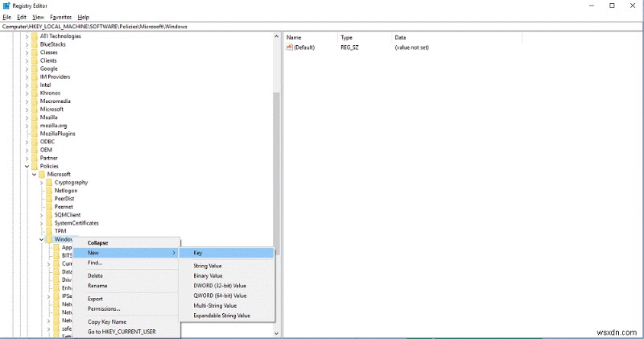Image resolution: width=644 pixels, height=339 pixels.
Task: Expand the SystemCertificates key
Action: click(42, 223)
